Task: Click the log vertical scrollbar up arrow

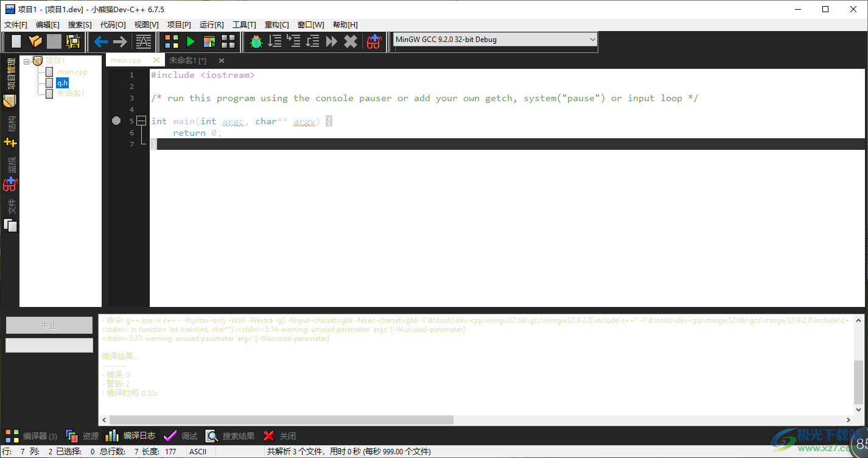Action: click(x=858, y=319)
